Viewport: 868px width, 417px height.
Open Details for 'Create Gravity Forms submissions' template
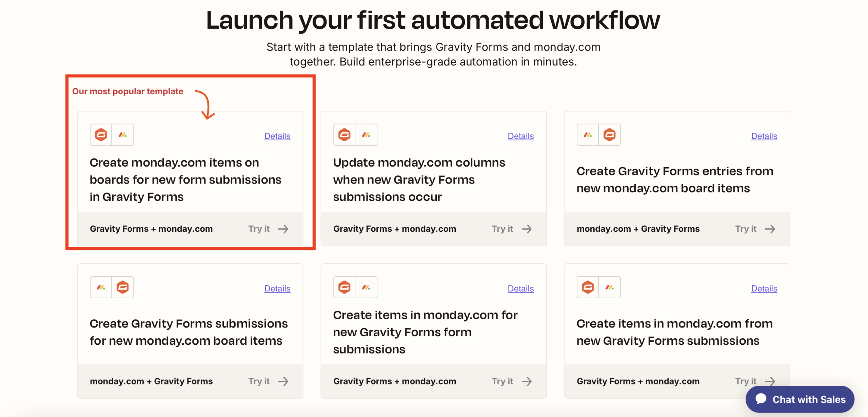pyautogui.click(x=277, y=288)
